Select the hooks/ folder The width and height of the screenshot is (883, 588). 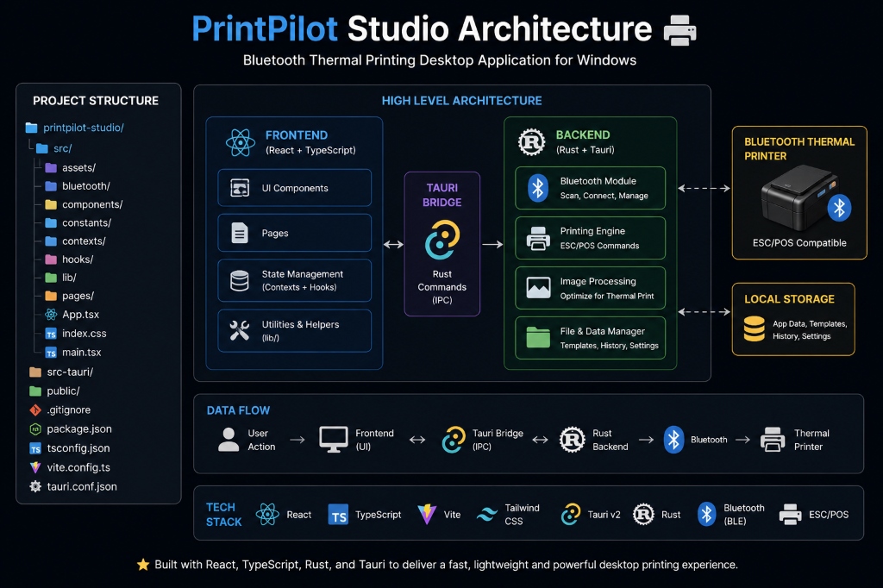pos(69,259)
